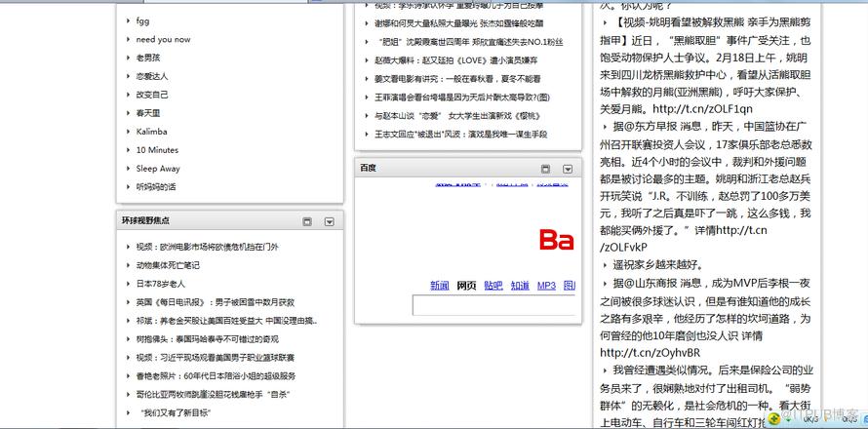Open the song "改变自己"
The image size is (868, 429).
point(152,95)
